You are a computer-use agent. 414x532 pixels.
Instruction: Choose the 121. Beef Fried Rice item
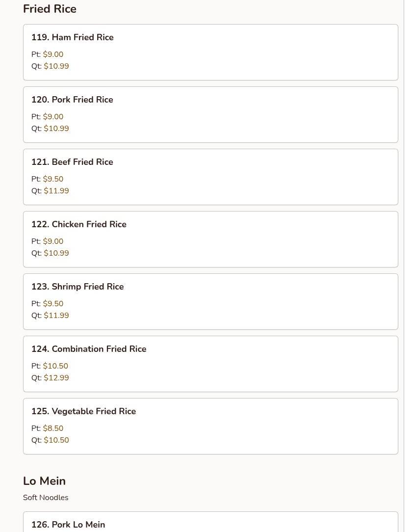click(210, 177)
